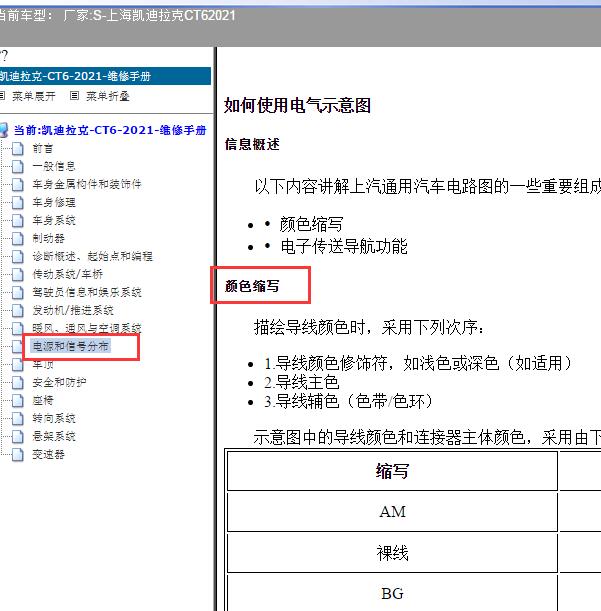Click the BG table cell
Image resolution: width=601 pixels, height=611 pixels.
[x=392, y=593]
